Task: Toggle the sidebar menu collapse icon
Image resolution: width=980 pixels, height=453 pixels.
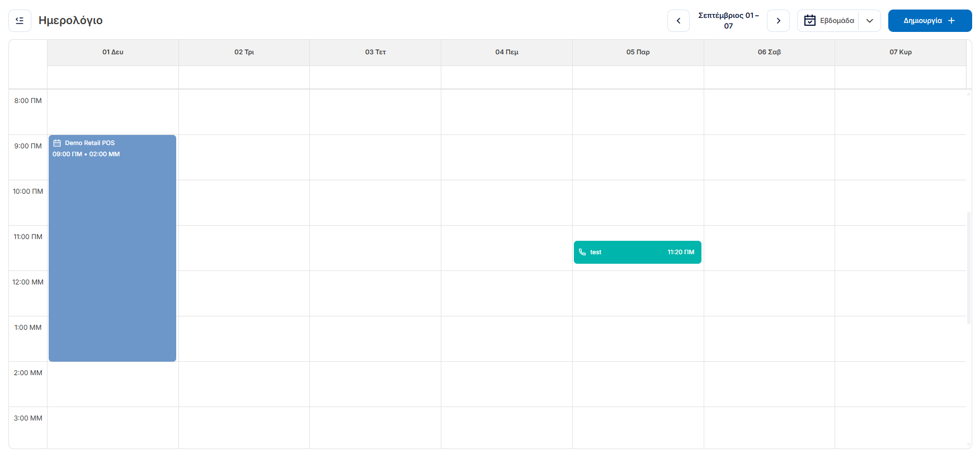Action: click(x=20, y=21)
